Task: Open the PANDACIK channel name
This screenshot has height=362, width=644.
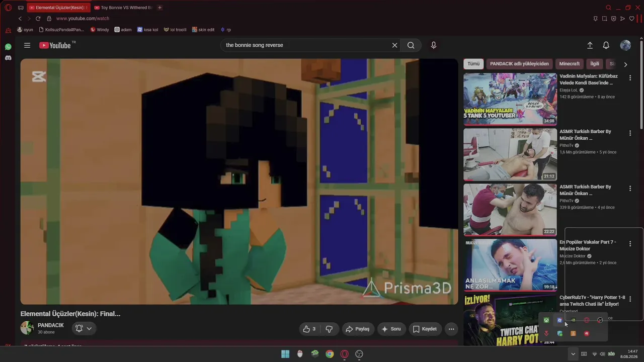Action: (51, 325)
